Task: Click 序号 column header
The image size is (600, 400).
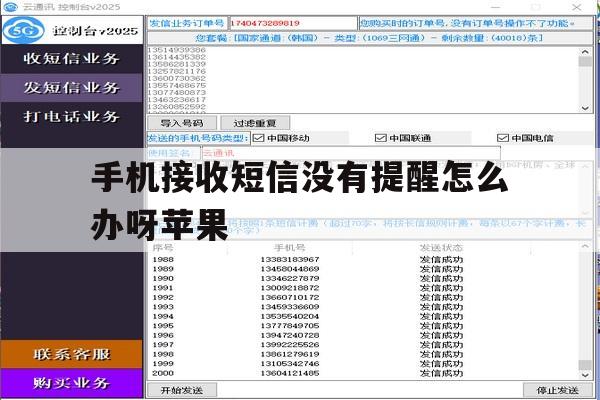Action: [x=163, y=248]
